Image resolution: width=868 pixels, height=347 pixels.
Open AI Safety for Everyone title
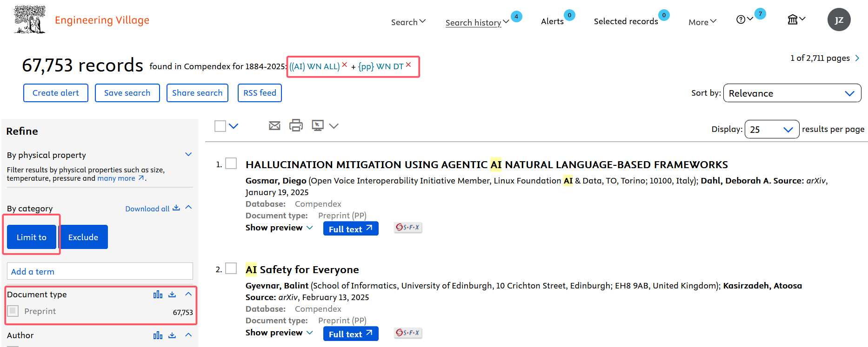[302, 269]
